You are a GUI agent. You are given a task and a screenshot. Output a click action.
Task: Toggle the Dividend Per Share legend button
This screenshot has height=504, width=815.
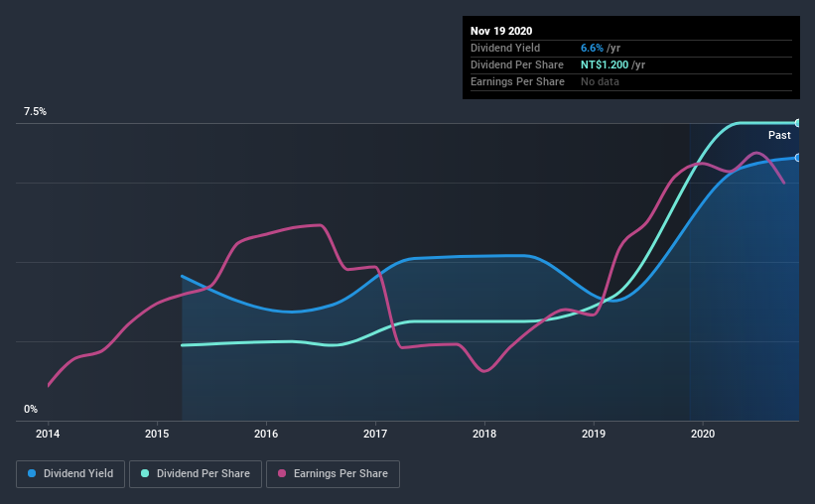click(196, 474)
